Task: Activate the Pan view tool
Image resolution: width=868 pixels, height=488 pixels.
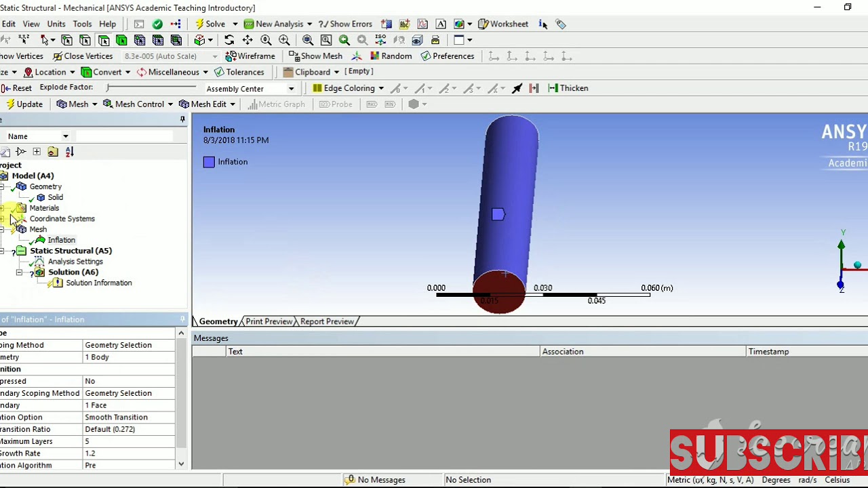Action: point(248,40)
